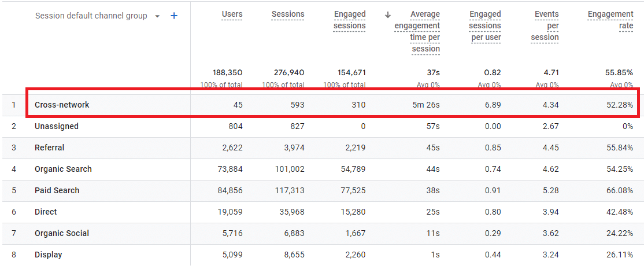Select the Referral channel row

pyautogui.click(x=50, y=148)
